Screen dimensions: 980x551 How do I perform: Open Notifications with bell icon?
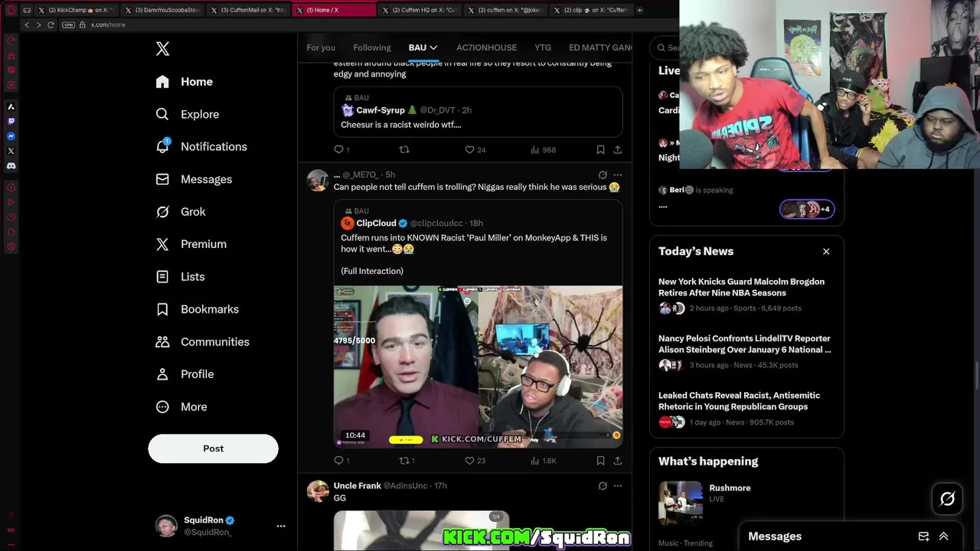pos(201,147)
